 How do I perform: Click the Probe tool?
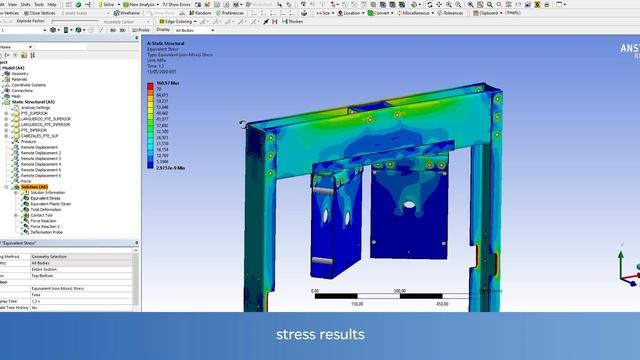click(141, 30)
